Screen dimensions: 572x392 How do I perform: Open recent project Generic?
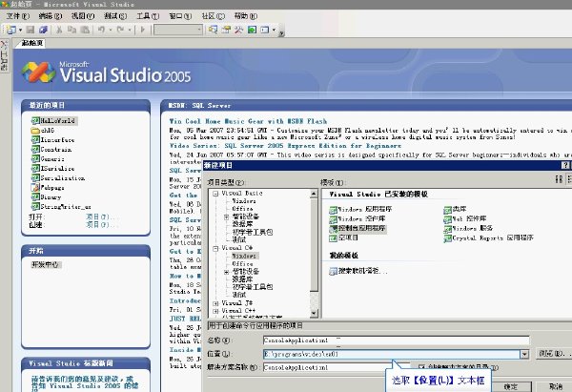click(48, 158)
